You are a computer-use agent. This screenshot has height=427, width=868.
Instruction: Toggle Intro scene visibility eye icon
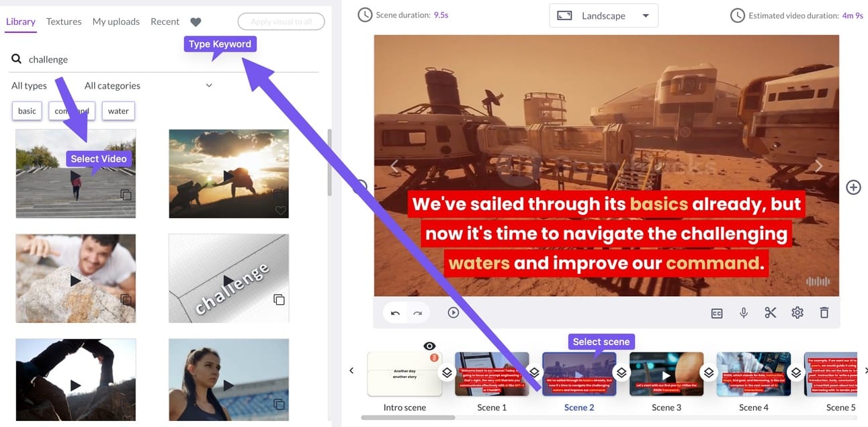tap(430, 346)
